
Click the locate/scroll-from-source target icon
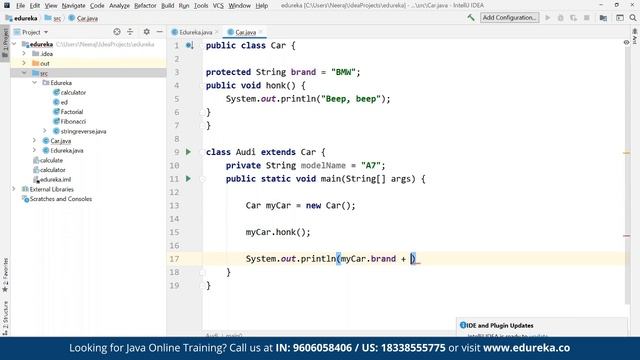[117, 32]
